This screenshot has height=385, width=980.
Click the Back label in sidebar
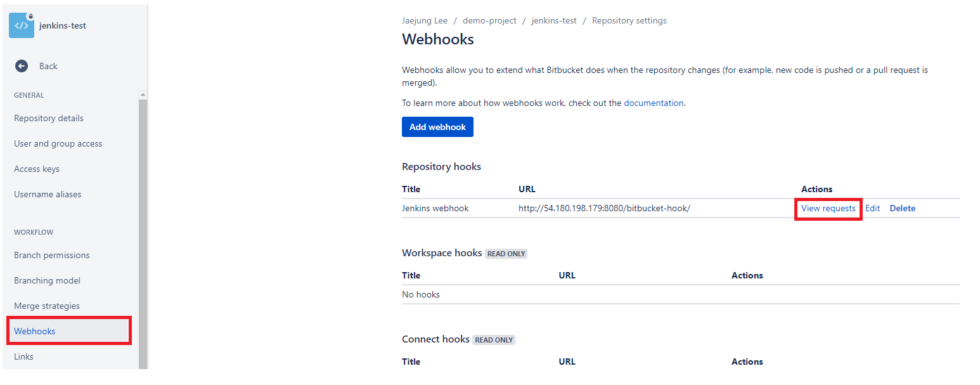[48, 66]
